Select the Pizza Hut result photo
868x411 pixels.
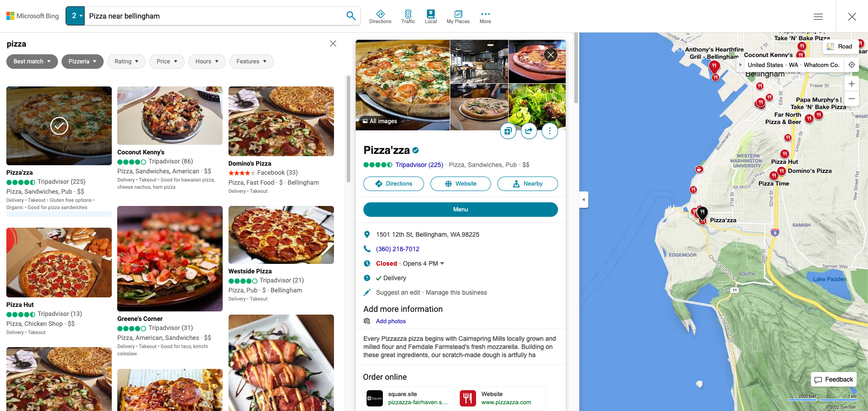tap(59, 263)
